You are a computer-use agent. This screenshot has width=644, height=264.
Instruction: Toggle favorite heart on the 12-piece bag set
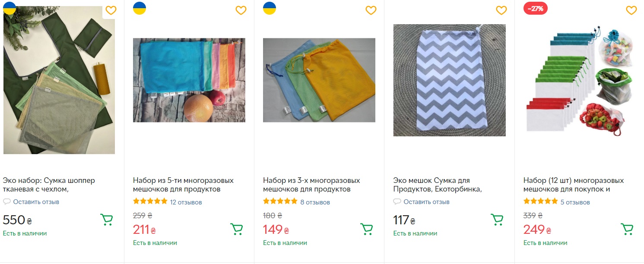[631, 10]
